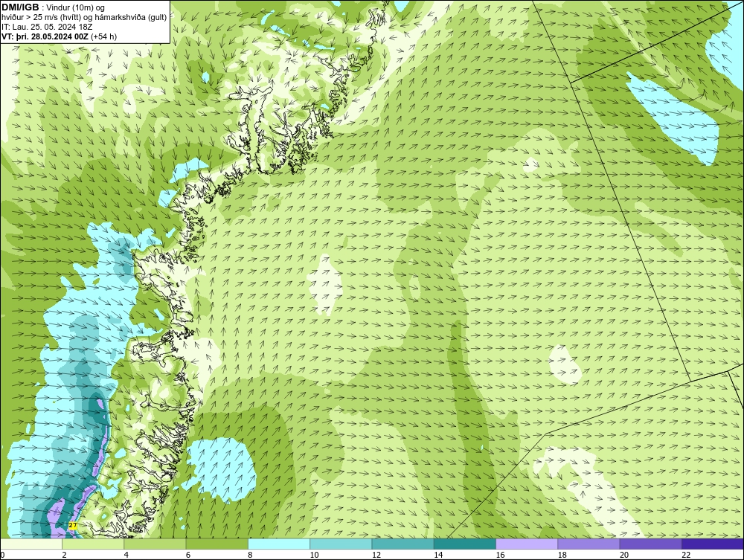744x560 pixels.
Task: Click the legend value label 8
Action: click(x=250, y=555)
